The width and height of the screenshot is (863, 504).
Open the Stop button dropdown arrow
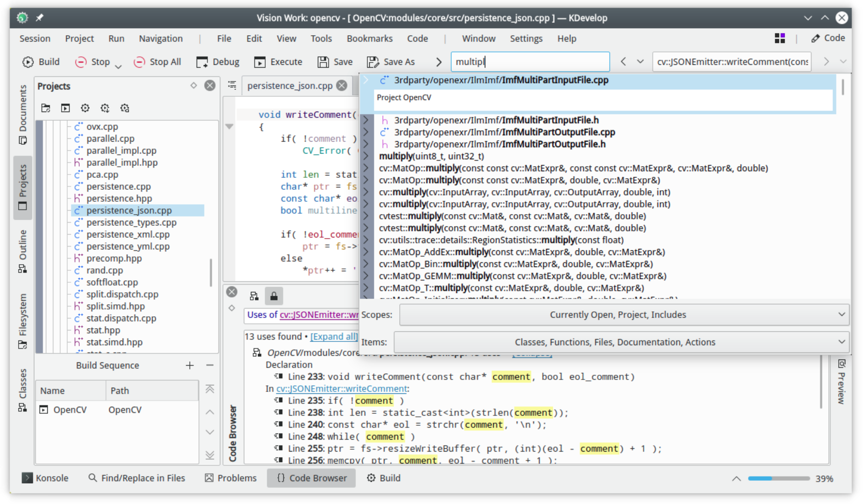click(x=118, y=66)
